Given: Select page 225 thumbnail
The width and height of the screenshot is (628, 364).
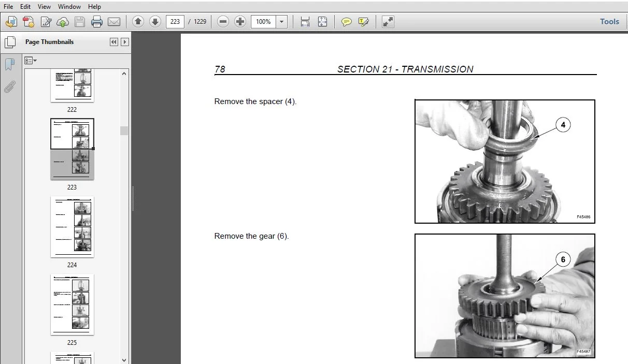Looking at the screenshot, I should [72, 304].
